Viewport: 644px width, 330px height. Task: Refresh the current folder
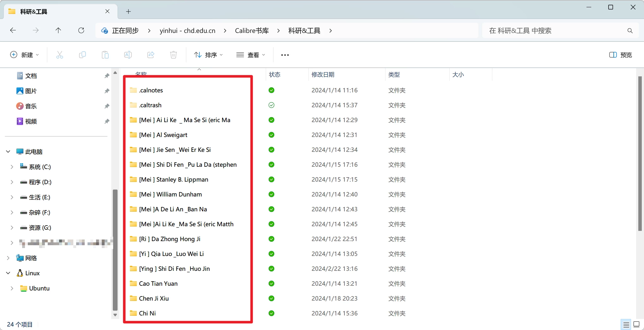(81, 30)
